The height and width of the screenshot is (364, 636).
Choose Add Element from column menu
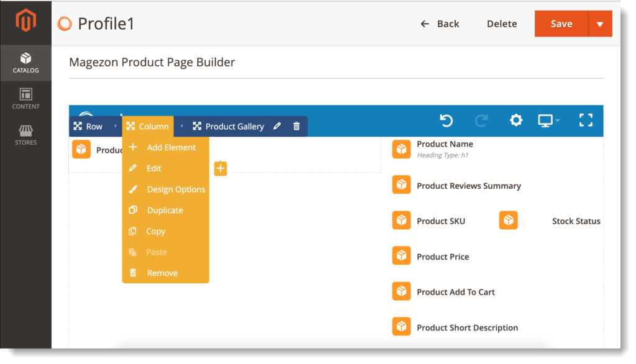click(x=165, y=147)
